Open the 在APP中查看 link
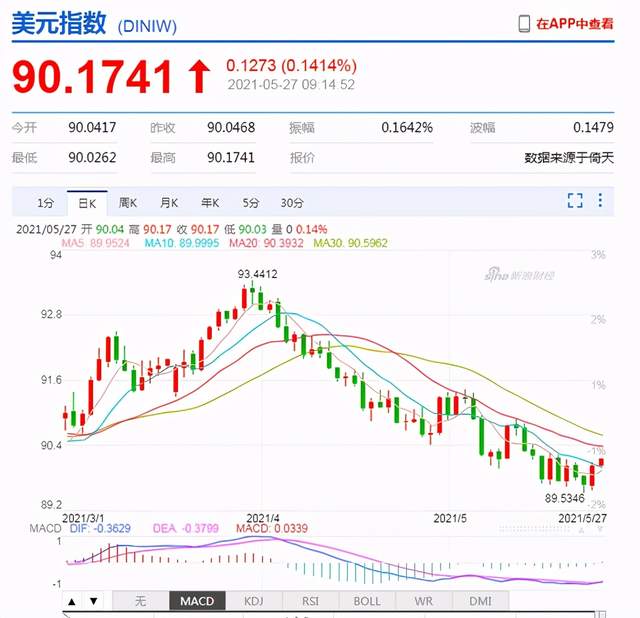The image size is (640, 618). pos(575,23)
